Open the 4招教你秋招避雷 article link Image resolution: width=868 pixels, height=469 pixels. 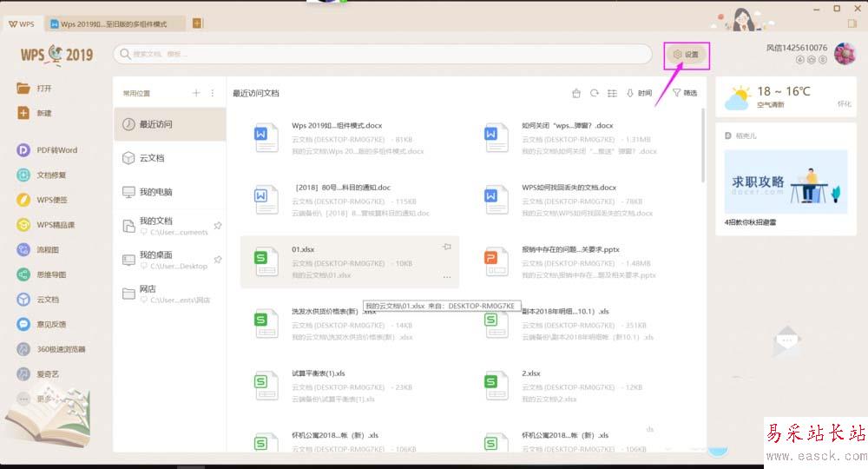(750, 222)
